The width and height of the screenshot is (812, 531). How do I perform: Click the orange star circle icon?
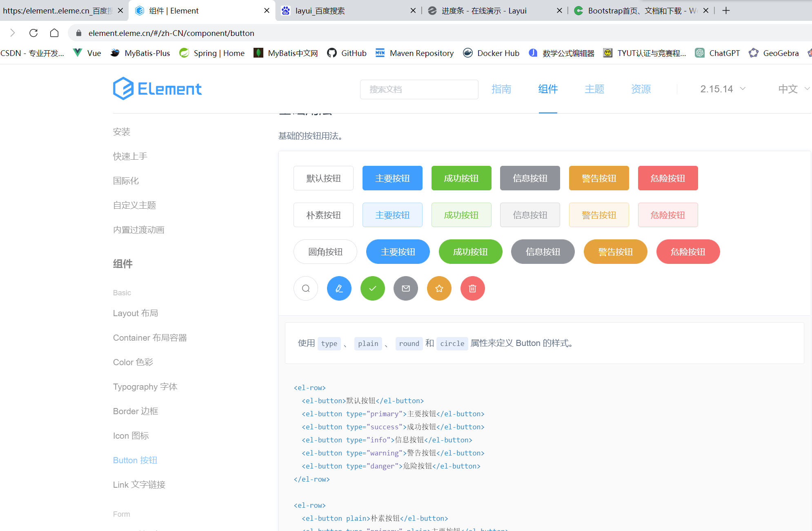tap(439, 288)
